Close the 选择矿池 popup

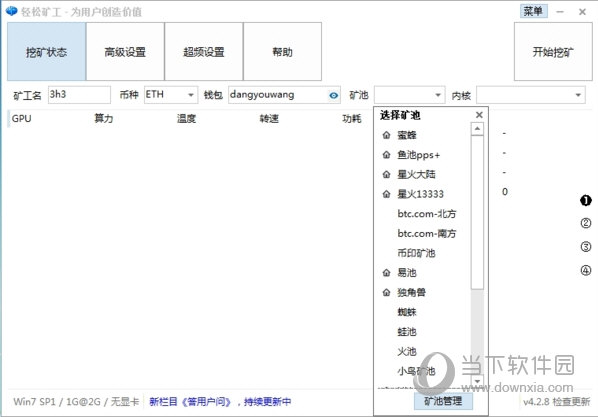click(479, 114)
